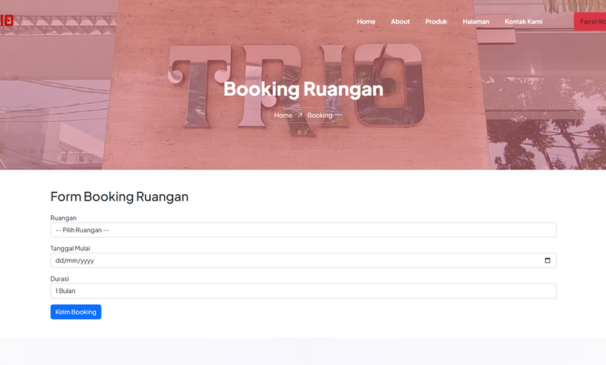This screenshot has width=606, height=365.
Task: Click the Booking breadcrumb text
Action: 320,115
